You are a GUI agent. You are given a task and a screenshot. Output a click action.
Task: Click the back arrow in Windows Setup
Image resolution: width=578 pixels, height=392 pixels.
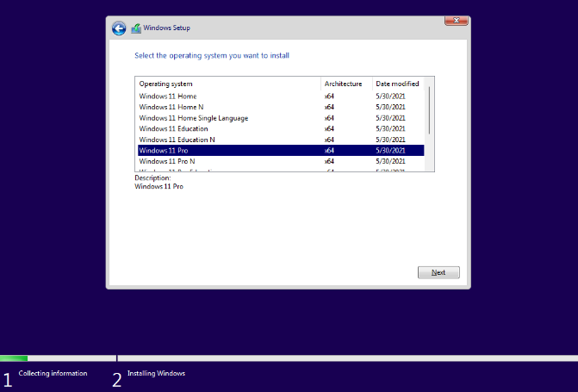click(119, 28)
